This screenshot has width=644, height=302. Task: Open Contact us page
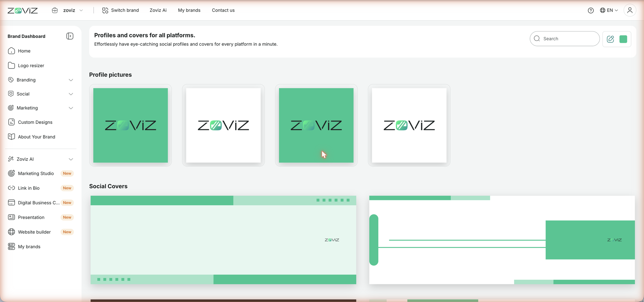pos(223,10)
